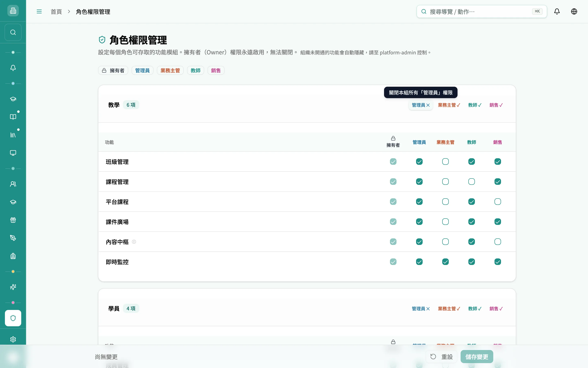Toggle all 銷售 permissions in 學員 group

(x=496, y=309)
